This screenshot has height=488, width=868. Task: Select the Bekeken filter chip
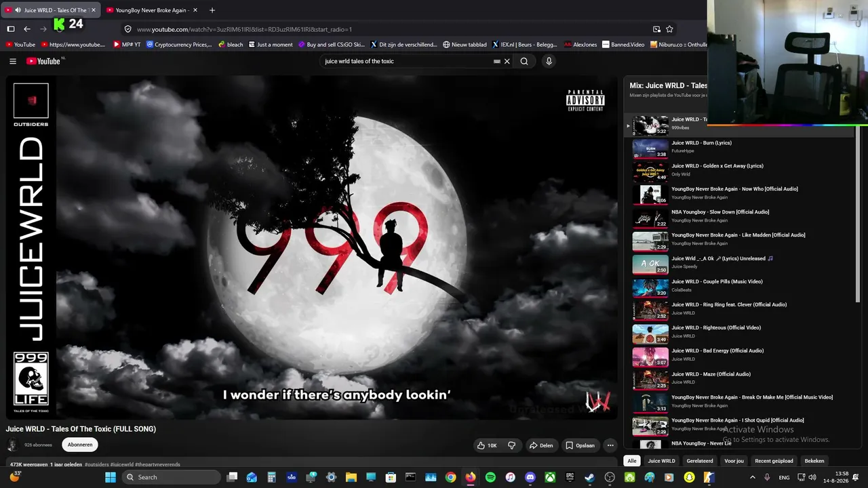(814, 461)
